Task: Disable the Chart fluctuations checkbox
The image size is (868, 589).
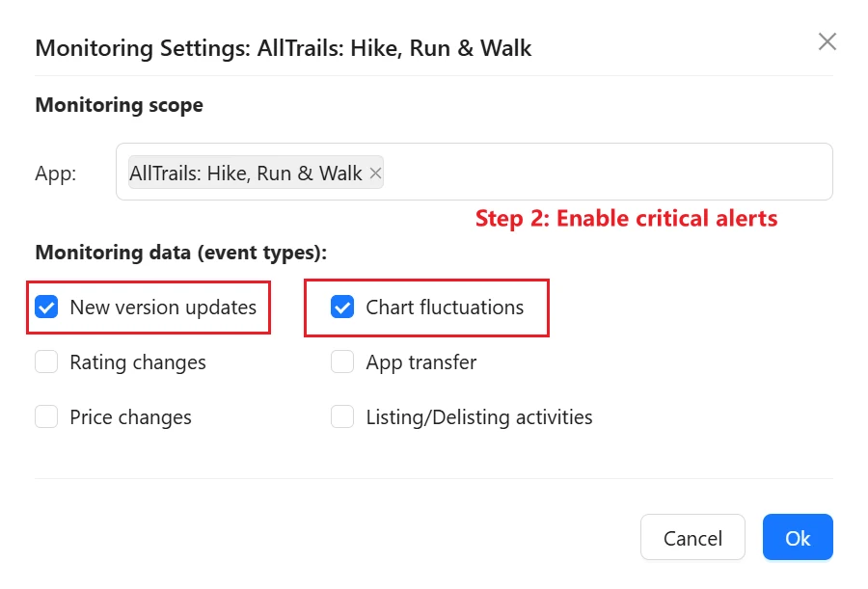Action: click(x=342, y=307)
